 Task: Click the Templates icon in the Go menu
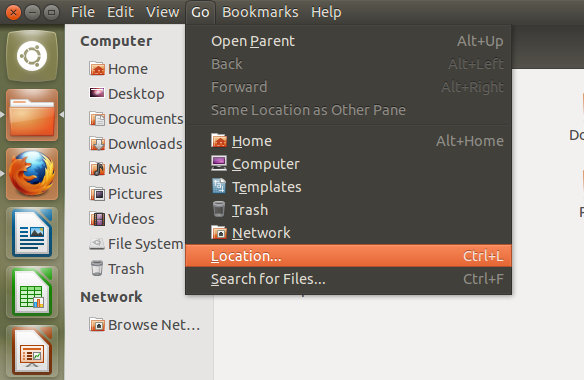(219, 186)
